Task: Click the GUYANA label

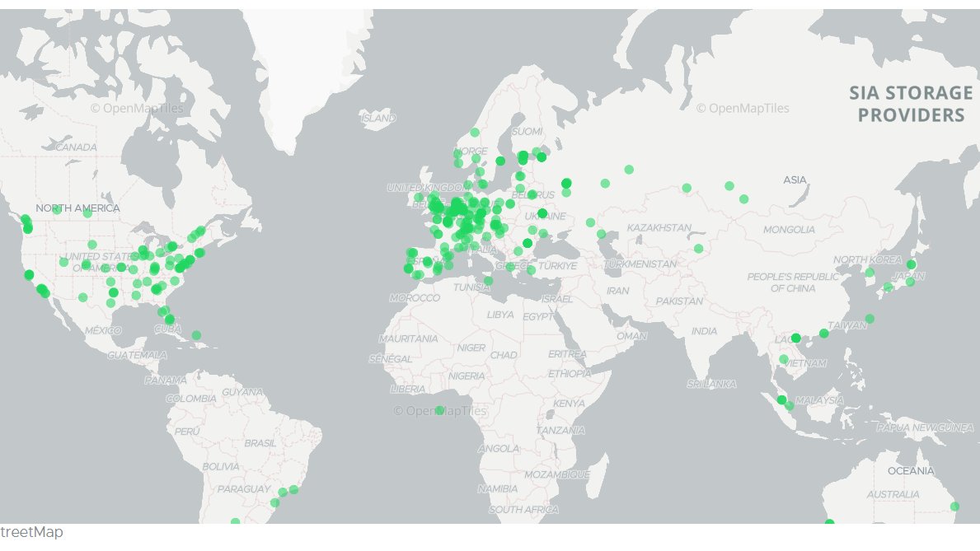Action: (x=241, y=392)
